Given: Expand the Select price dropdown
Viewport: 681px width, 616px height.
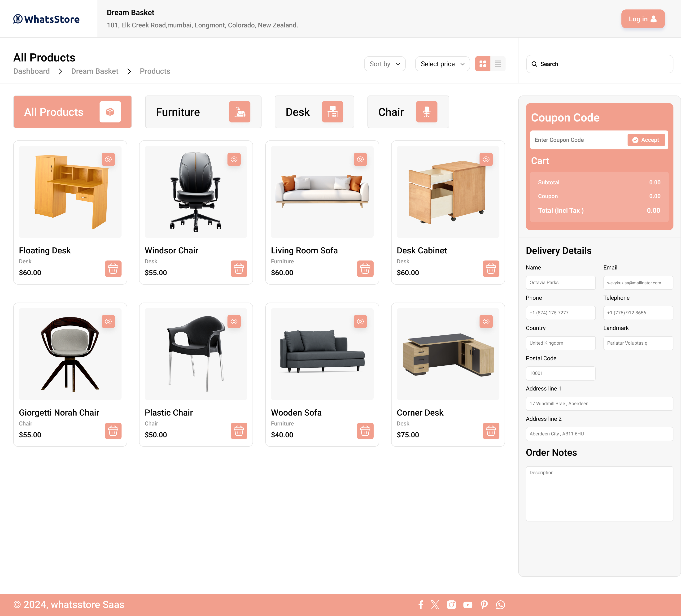Looking at the screenshot, I should pos(442,64).
